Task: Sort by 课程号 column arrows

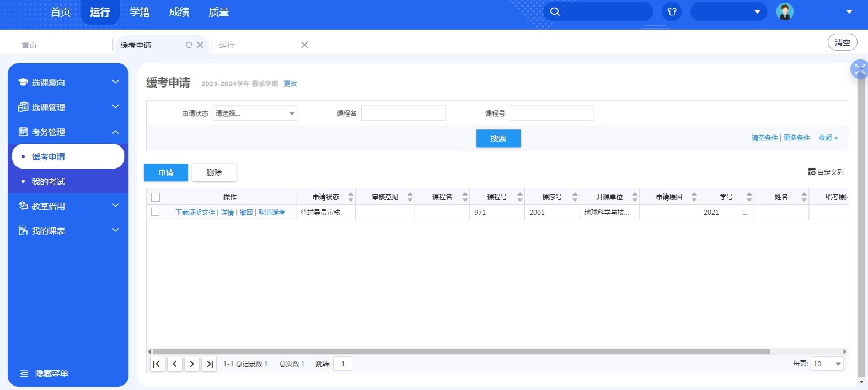Action: (x=520, y=197)
